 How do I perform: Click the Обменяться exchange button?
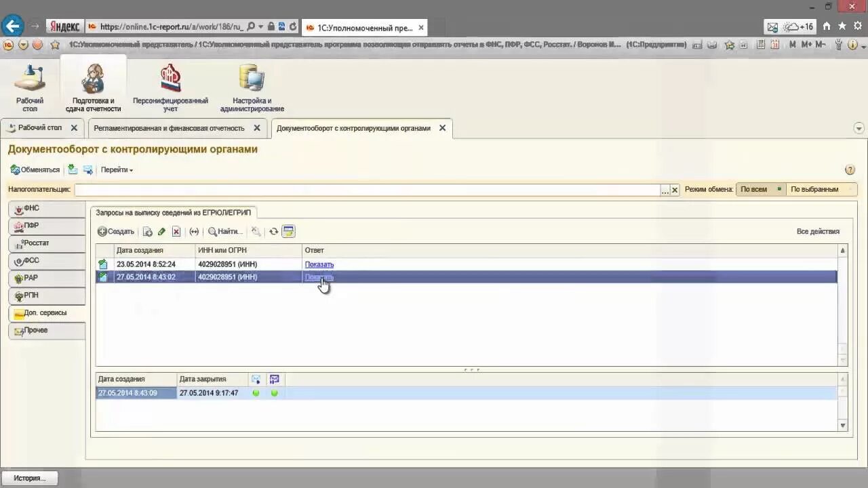tap(35, 169)
